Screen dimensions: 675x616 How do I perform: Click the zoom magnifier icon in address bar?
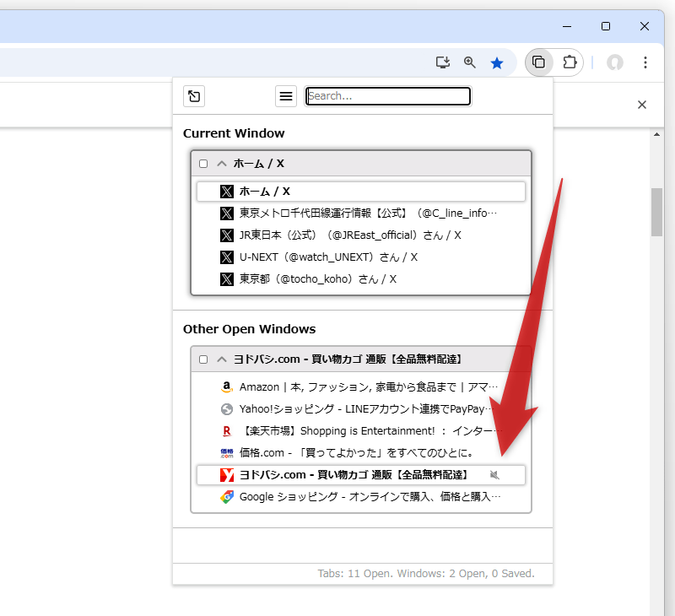[x=470, y=62]
